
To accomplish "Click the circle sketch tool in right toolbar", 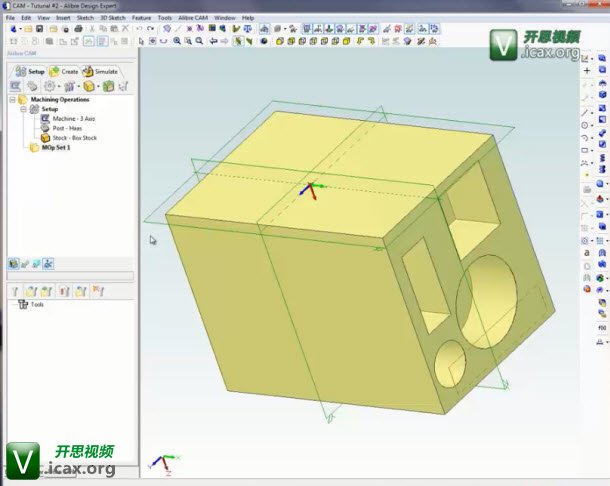I will tap(584, 125).
